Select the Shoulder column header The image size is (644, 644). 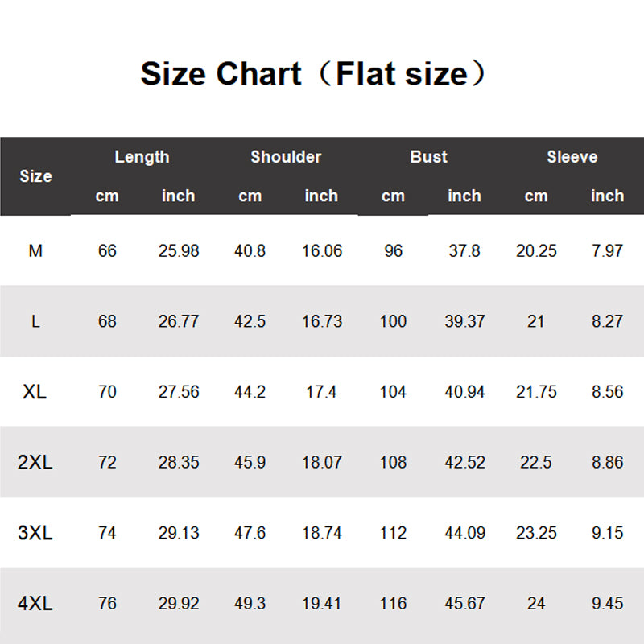pyautogui.click(x=286, y=157)
